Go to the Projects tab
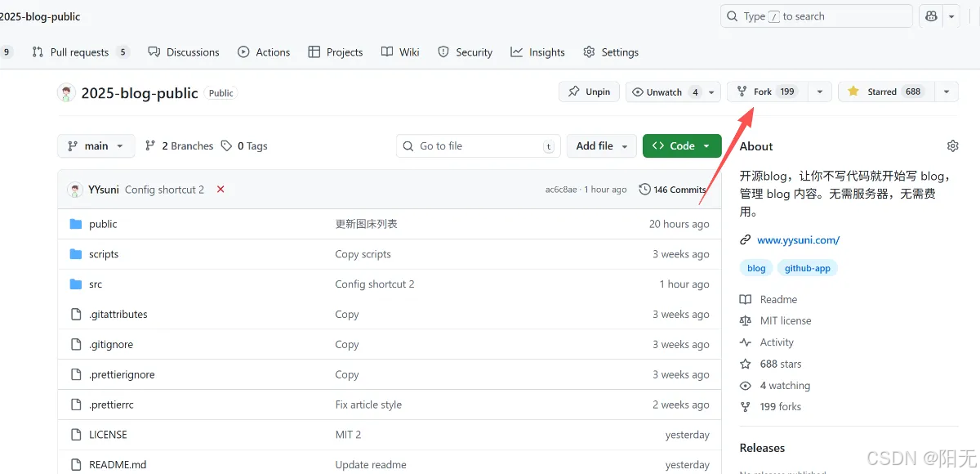The height and width of the screenshot is (474, 980). pyautogui.click(x=336, y=52)
